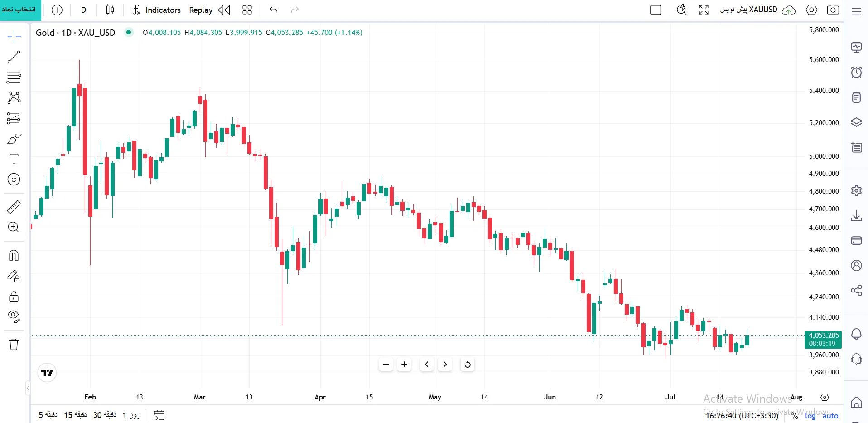Toggle magnet mode for drawings
This screenshot has height=423, width=868.
pos(14,255)
